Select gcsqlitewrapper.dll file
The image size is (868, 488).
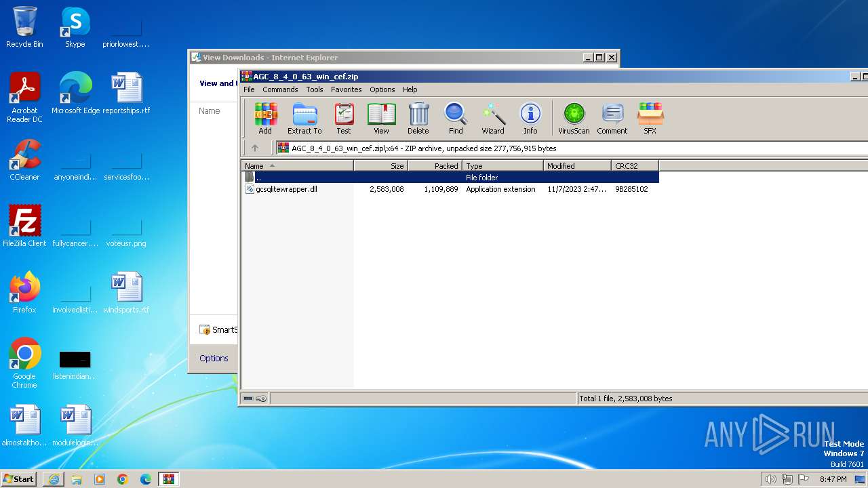(x=286, y=189)
